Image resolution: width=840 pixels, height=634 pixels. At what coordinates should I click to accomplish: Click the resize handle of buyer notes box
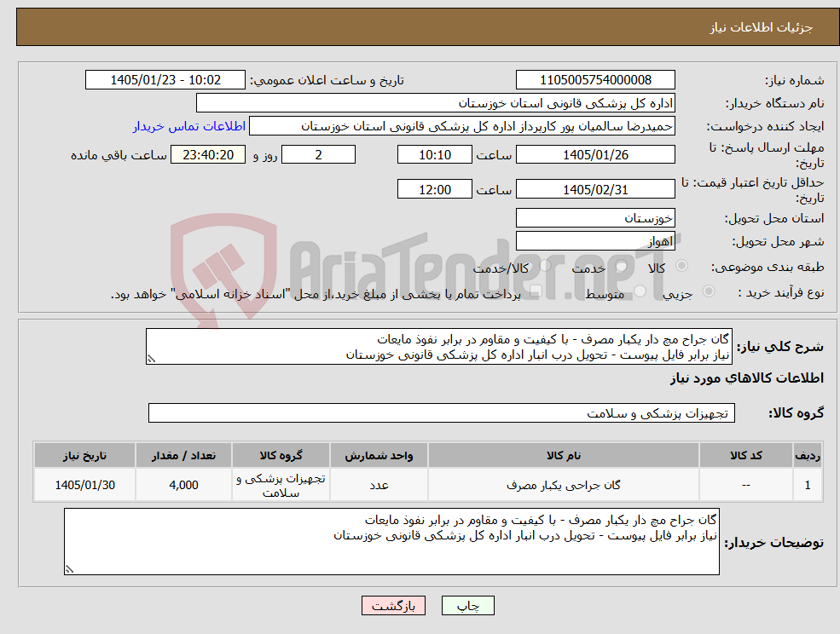click(69, 570)
